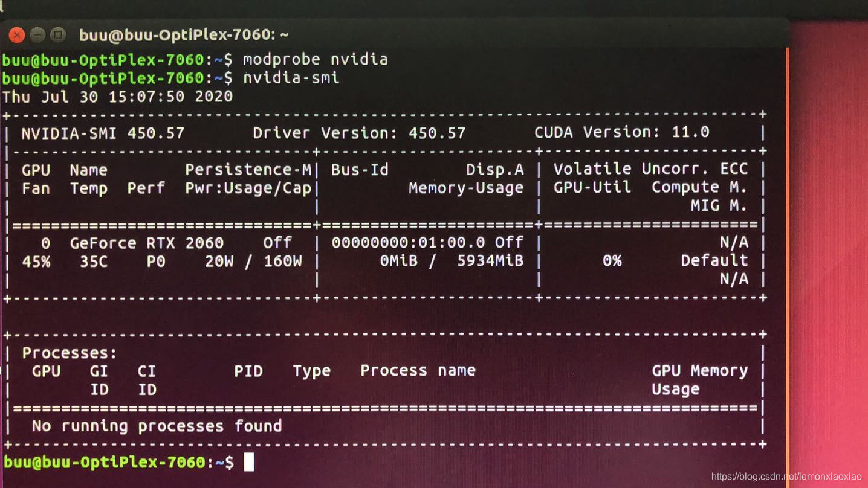The height and width of the screenshot is (488, 868).
Task: Click the 'GeForce RTX 2060' GPU name
Action: pyautogui.click(x=147, y=243)
